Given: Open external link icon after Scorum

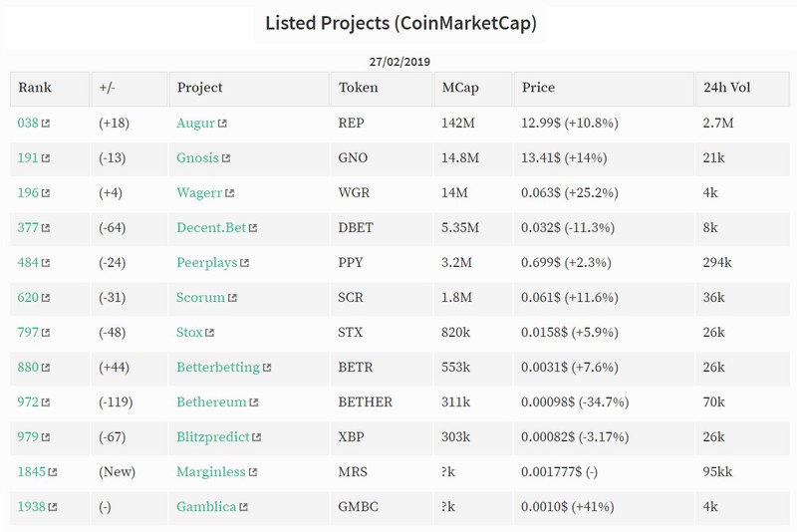Looking at the screenshot, I should [232, 298].
